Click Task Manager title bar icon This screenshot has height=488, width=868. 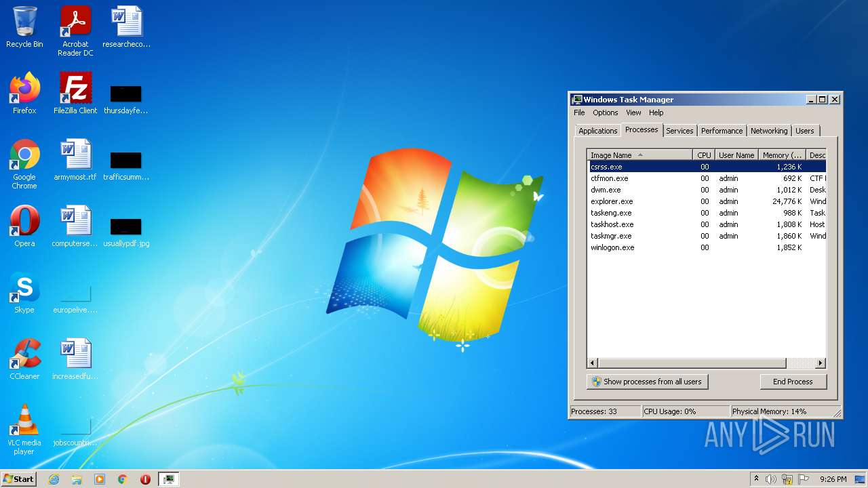pyautogui.click(x=576, y=99)
